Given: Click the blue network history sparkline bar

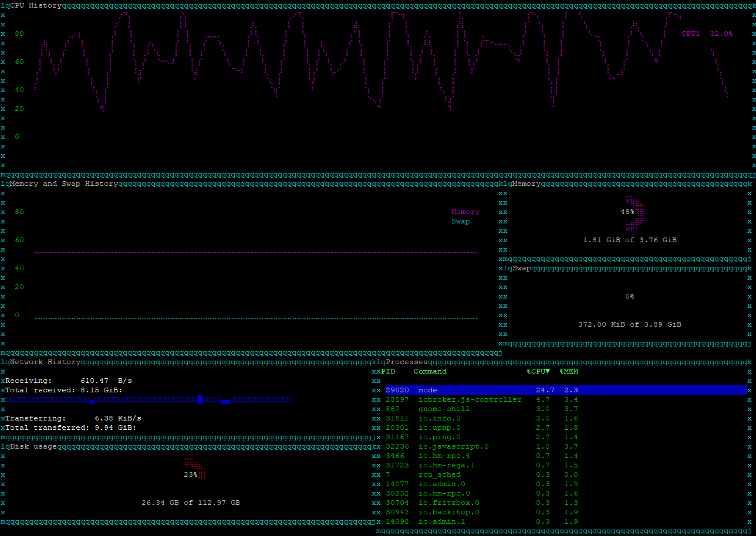Looking at the screenshot, I should (148, 399).
